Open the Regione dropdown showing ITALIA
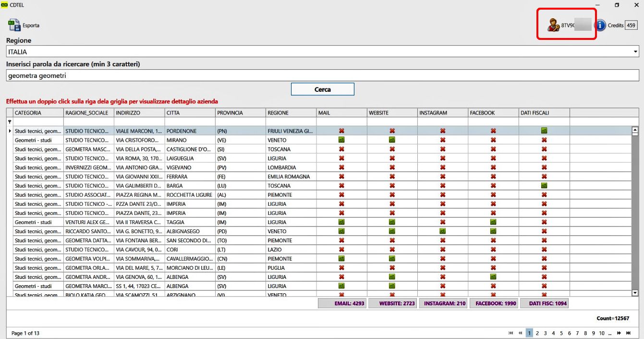Viewport: 644px width, 339px height. click(322, 51)
